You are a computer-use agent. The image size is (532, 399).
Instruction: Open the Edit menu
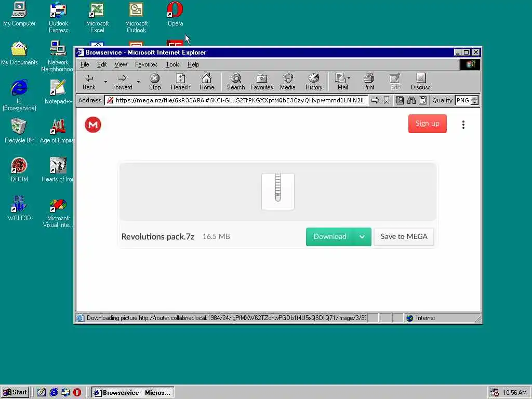coord(102,64)
